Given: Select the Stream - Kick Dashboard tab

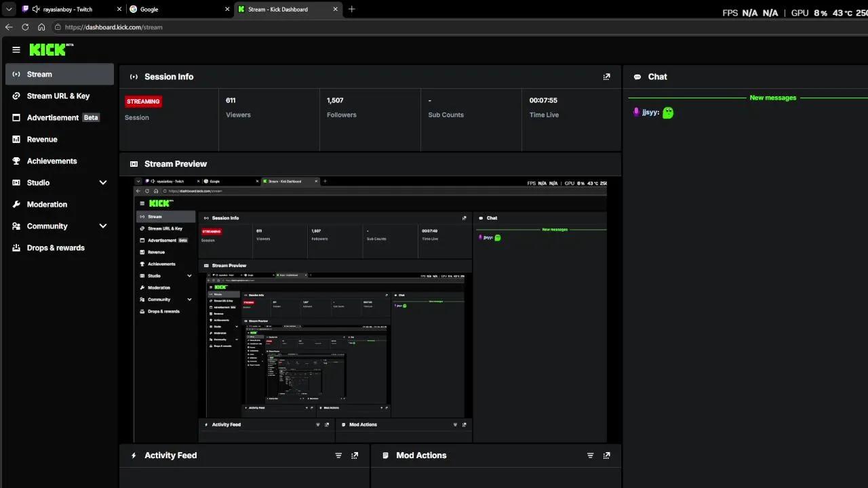Looking at the screenshot, I should coord(287,9).
